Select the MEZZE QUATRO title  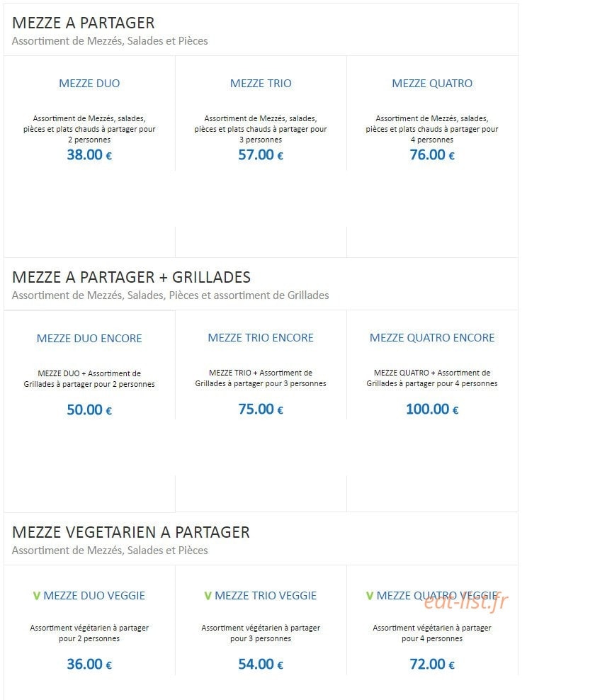point(432,84)
